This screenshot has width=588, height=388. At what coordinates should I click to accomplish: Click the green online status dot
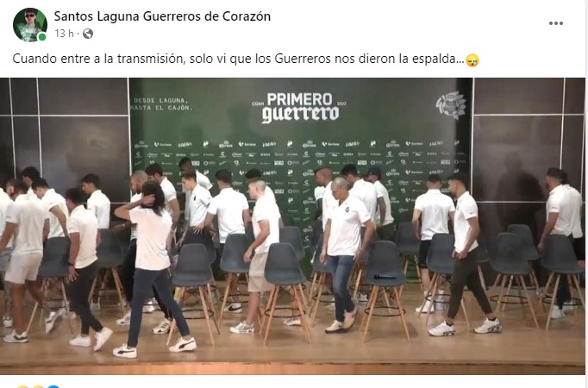42,37
